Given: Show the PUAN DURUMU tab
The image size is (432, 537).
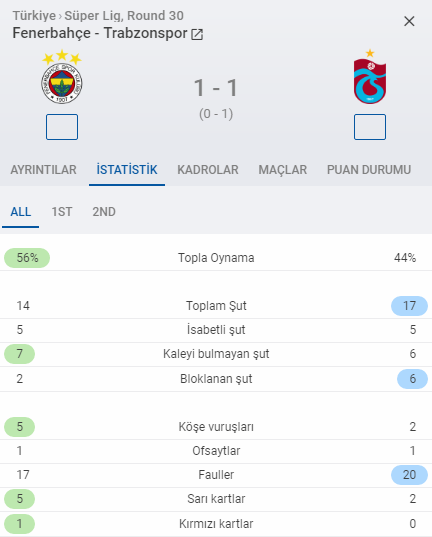Looking at the screenshot, I should 369,170.
